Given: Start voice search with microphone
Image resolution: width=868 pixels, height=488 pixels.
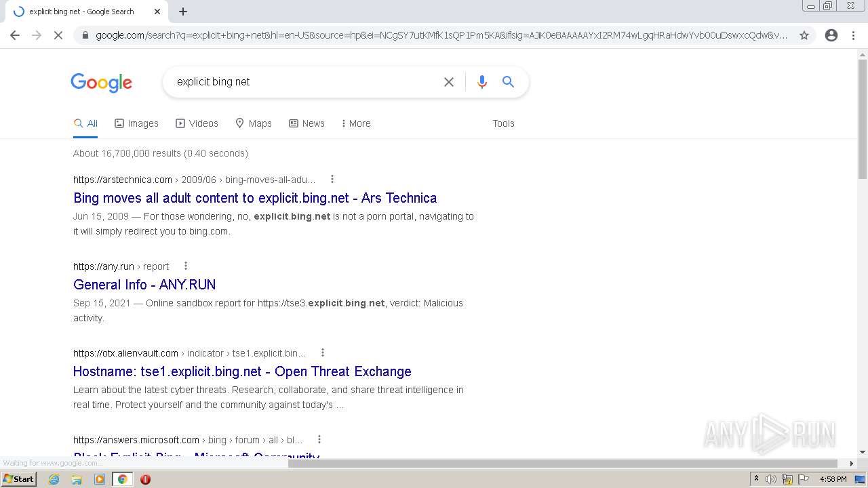Looking at the screenshot, I should tap(482, 82).
